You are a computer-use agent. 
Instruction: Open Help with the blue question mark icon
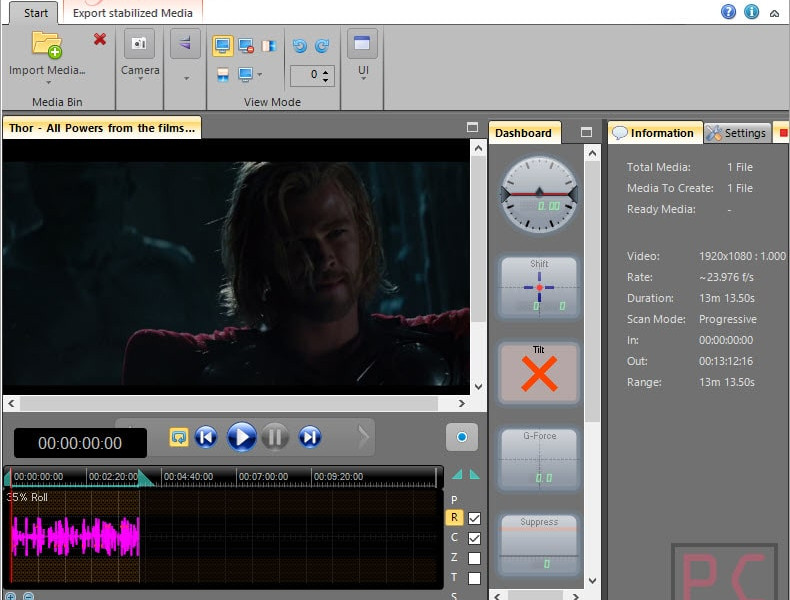coord(728,11)
